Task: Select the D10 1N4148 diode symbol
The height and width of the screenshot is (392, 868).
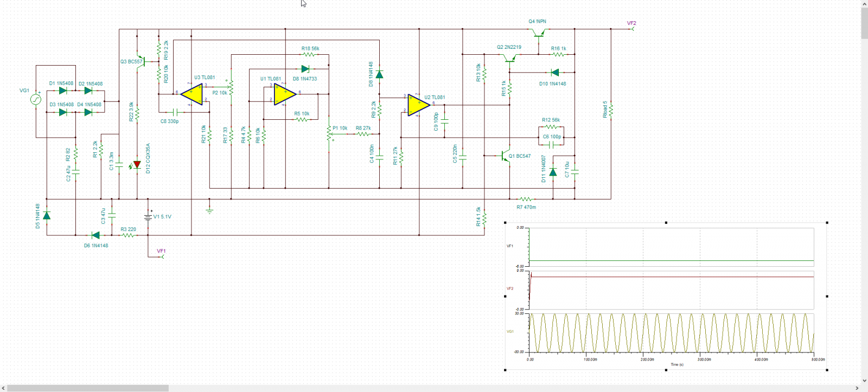Action: point(554,72)
